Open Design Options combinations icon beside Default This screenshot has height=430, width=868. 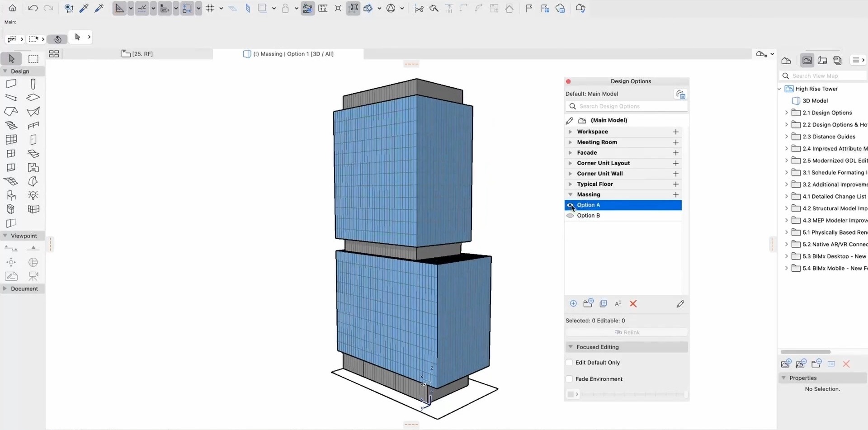coord(680,94)
